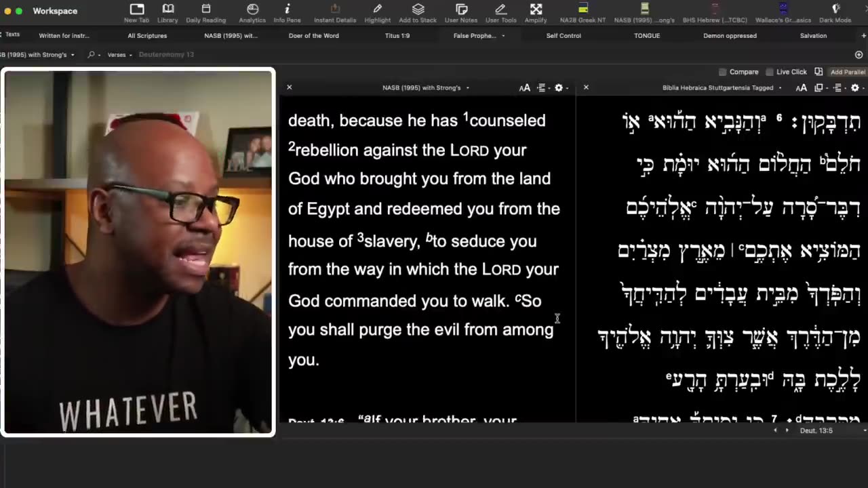Viewport: 868px width, 488px height.
Task: Open the search text module dropdown
Action: click(x=37, y=54)
